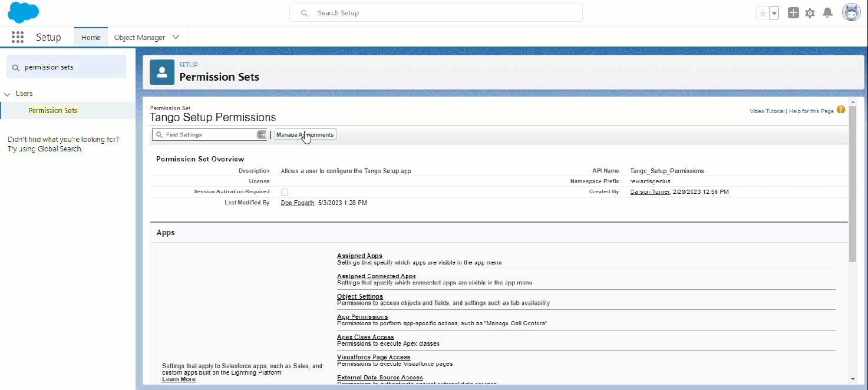Open the Salesforce App Launcher grid icon
This screenshot has height=390, width=868.
click(18, 37)
